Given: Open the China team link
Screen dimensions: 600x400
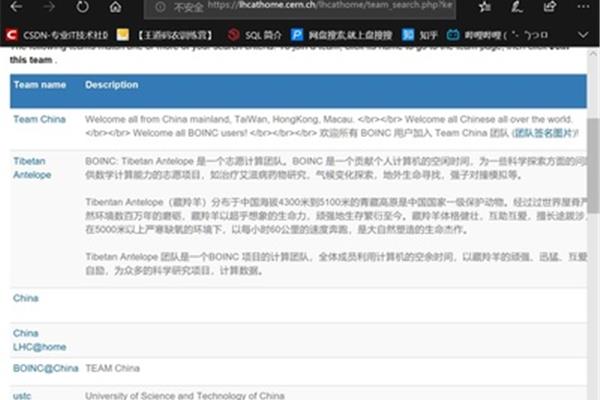Looking at the screenshot, I should click(26, 298).
